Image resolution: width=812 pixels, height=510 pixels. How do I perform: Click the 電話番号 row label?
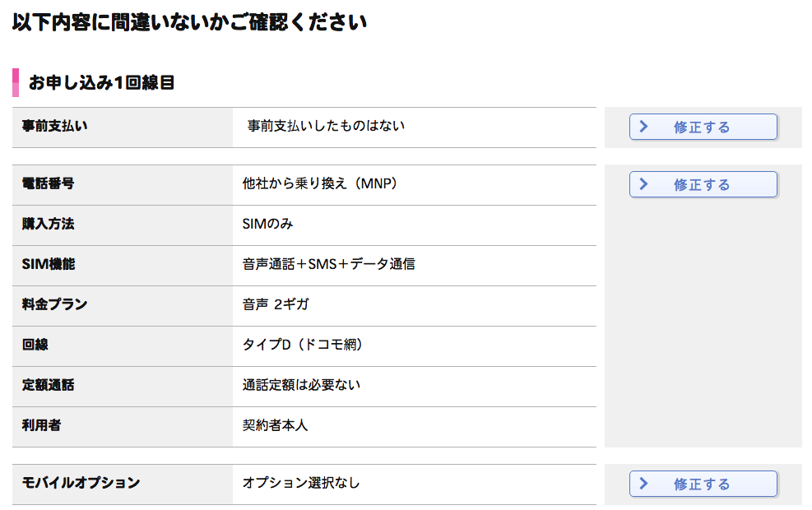[48, 183]
